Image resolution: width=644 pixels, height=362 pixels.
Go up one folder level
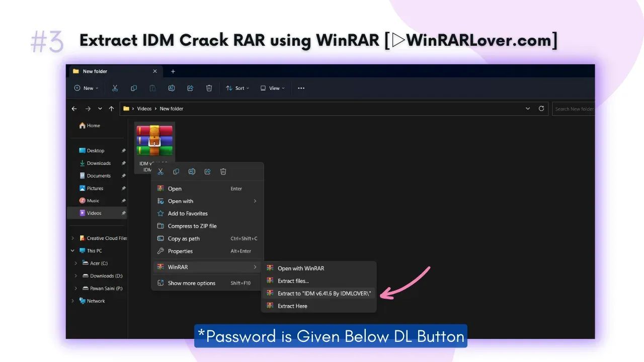(x=111, y=109)
